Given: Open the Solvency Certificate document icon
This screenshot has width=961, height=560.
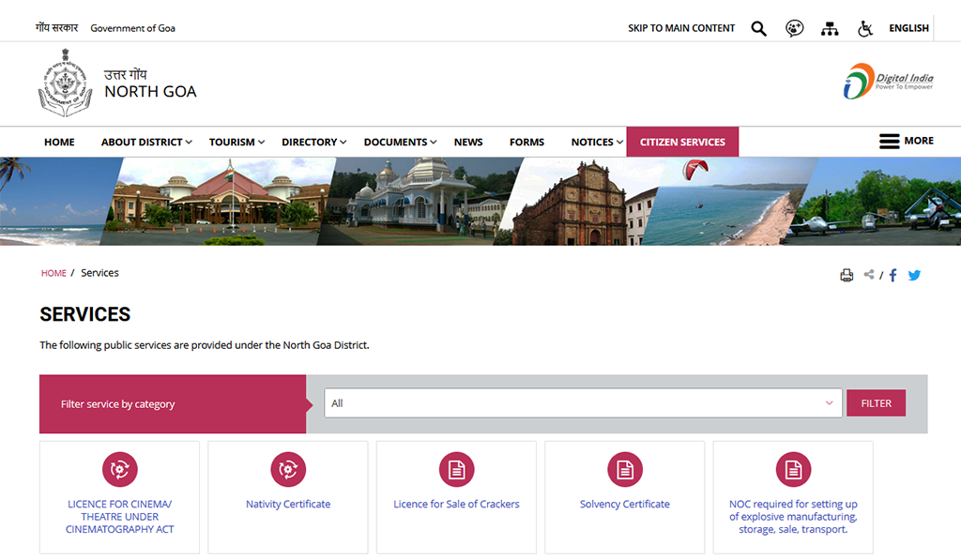Looking at the screenshot, I should pyautogui.click(x=624, y=469).
